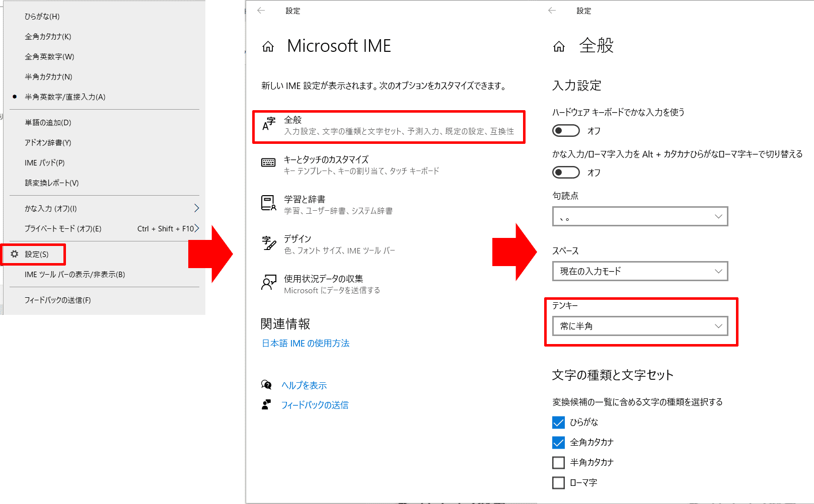Image resolution: width=814 pixels, height=504 pixels.
Task: Click the ヘルプを表示 link
Action: click(x=304, y=385)
